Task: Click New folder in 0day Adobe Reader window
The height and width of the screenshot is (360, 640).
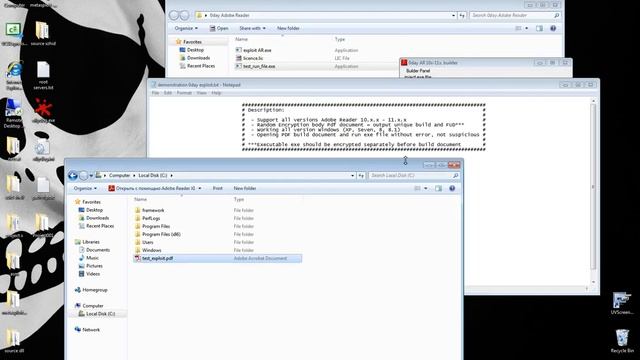Action: pyautogui.click(x=288, y=28)
